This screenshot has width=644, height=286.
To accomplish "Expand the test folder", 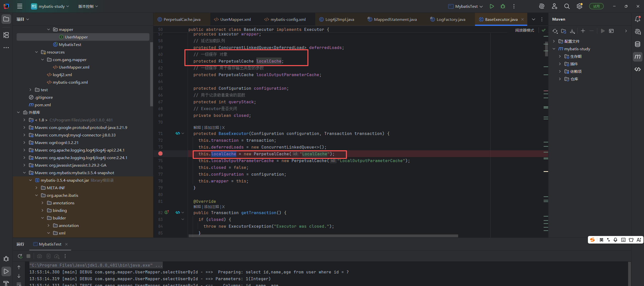I will coord(30,90).
